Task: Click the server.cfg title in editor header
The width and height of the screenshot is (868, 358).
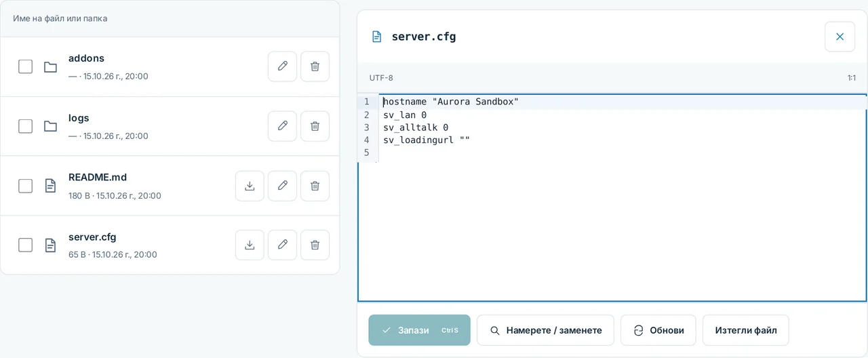Action: tap(424, 37)
